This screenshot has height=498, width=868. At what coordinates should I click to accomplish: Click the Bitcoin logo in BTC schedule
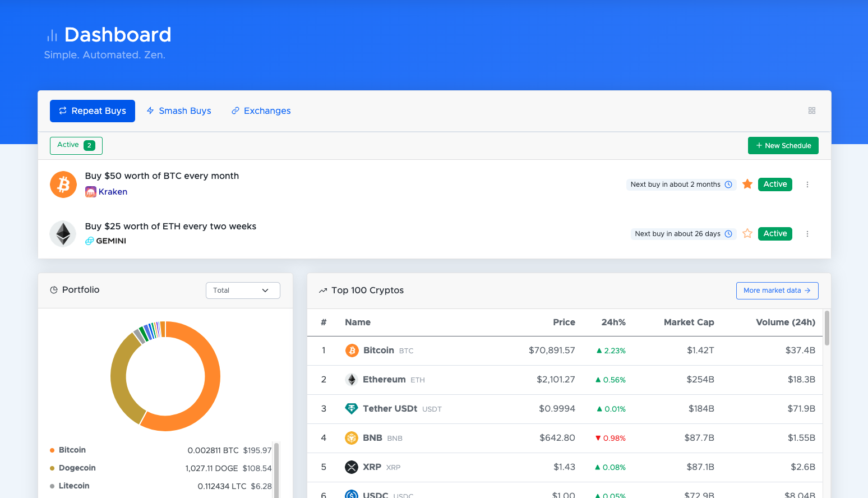(x=63, y=185)
